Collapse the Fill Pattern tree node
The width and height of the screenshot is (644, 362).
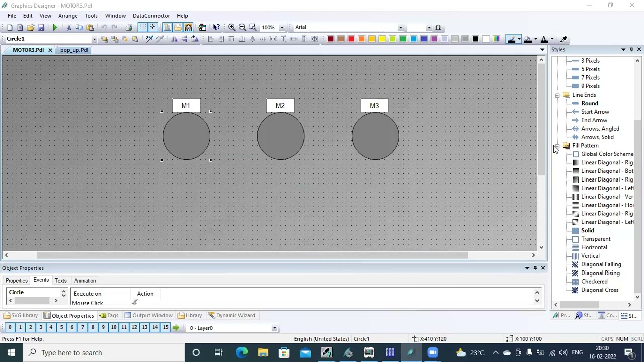(x=557, y=146)
